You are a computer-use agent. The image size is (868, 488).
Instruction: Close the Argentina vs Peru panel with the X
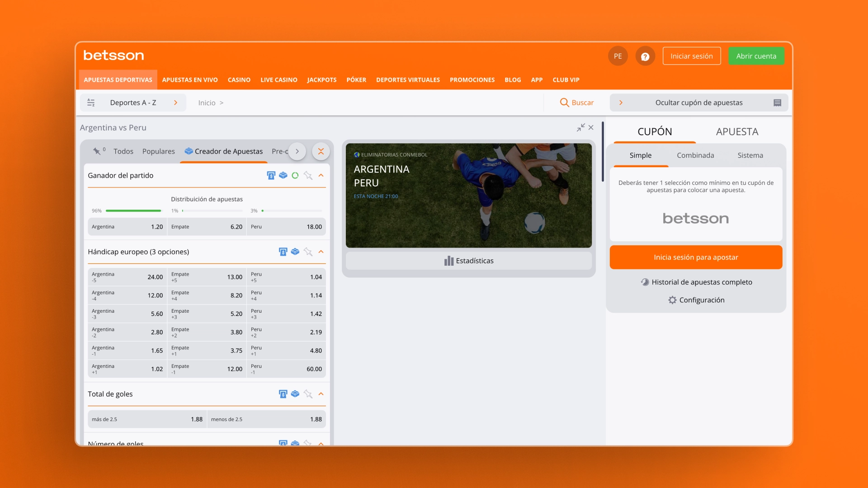[591, 127]
